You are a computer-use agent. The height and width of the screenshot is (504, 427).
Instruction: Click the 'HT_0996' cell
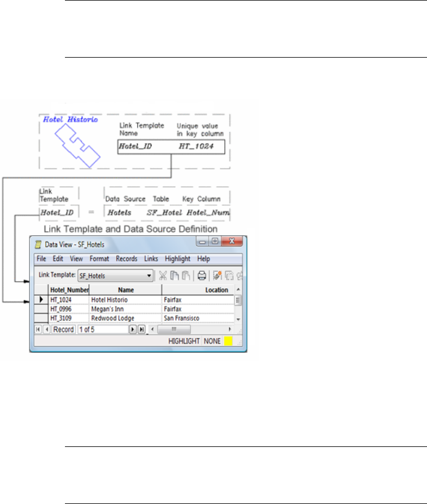[x=68, y=309]
